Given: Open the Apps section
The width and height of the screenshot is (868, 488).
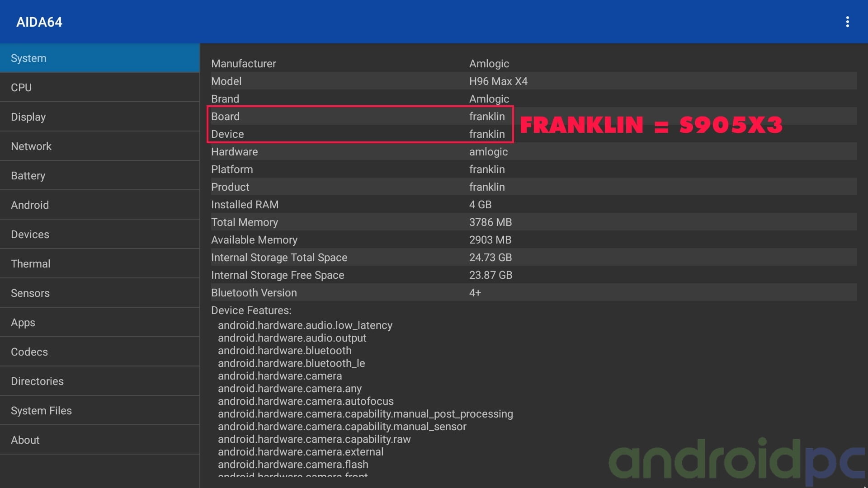Looking at the screenshot, I should (99, 323).
